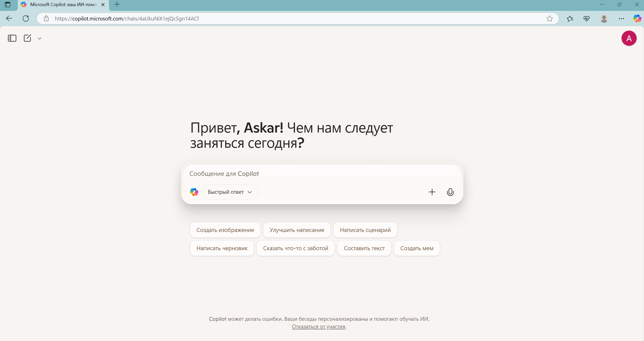The width and height of the screenshot is (644, 341).
Task: Choose the Создать изображение suggestion
Action: click(x=225, y=230)
